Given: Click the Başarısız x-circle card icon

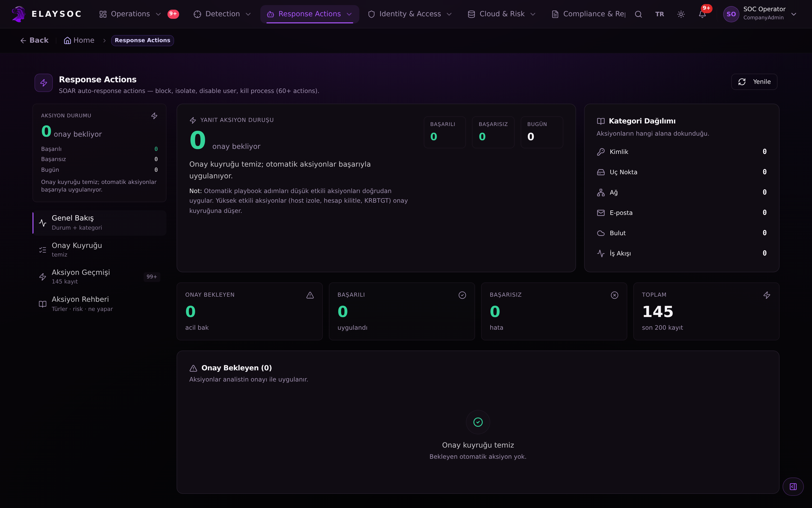Looking at the screenshot, I should (x=614, y=295).
